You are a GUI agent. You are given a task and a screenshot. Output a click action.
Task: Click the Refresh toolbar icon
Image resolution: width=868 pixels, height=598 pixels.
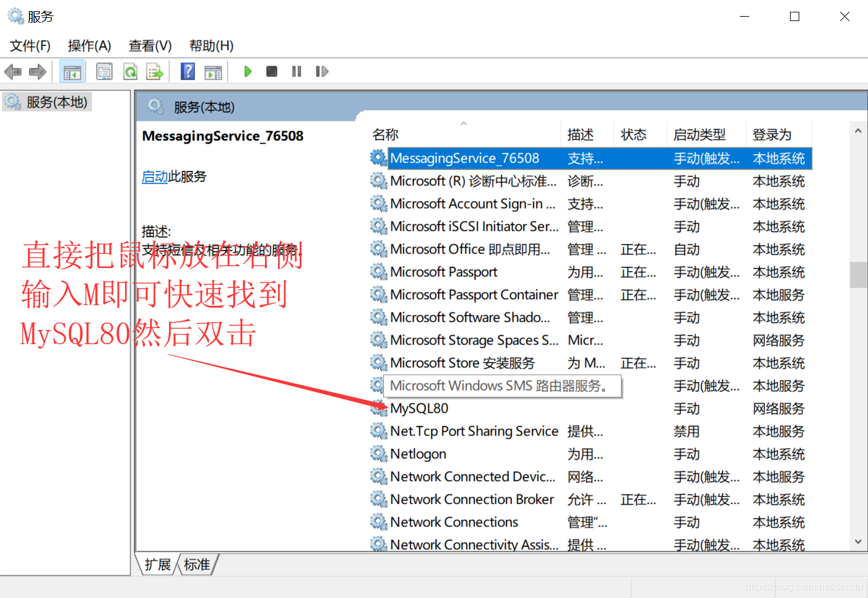[x=130, y=72]
